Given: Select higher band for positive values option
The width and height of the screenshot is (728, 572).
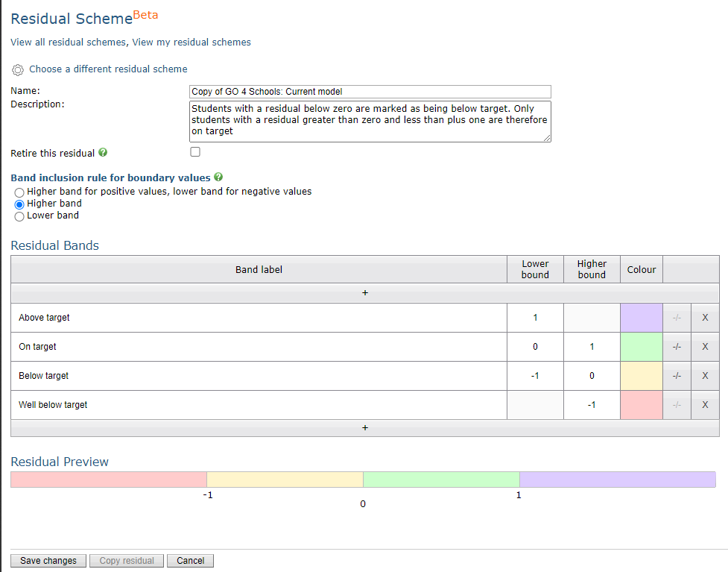Looking at the screenshot, I should pyautogui.click(x=19, y=192).
